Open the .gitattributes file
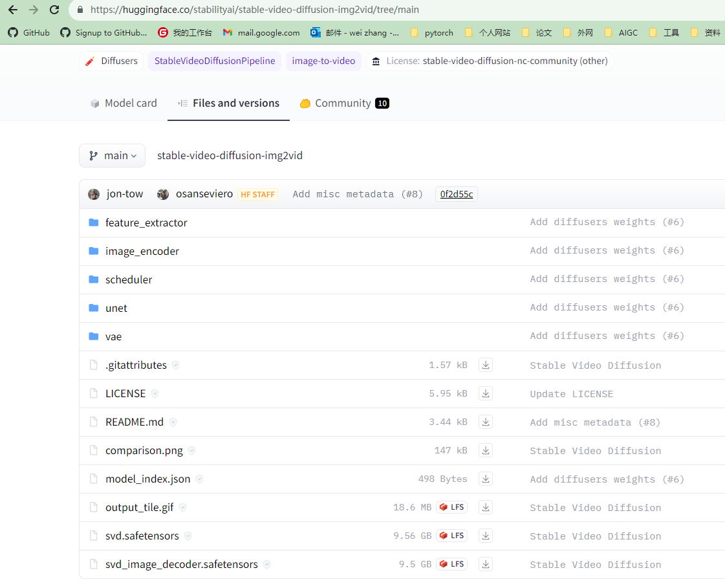 136,365
